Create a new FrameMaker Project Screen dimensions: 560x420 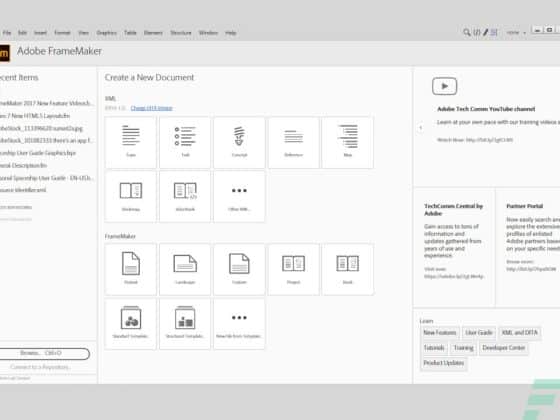pos(293,269)
